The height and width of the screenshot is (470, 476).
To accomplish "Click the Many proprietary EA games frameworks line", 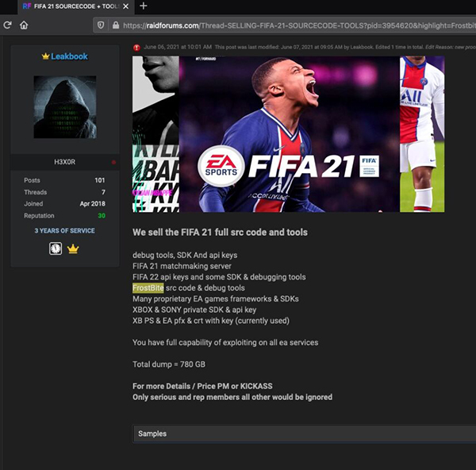I will (x=216, y=299).
